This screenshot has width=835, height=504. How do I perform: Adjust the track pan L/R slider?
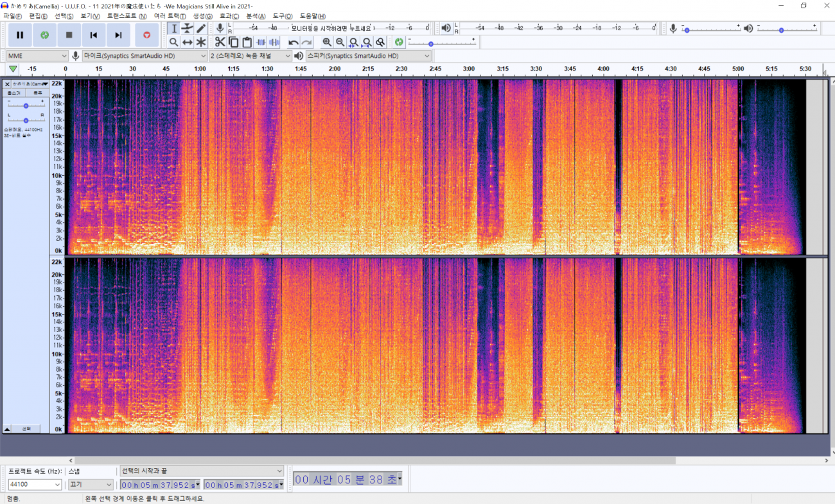(26, 119)
